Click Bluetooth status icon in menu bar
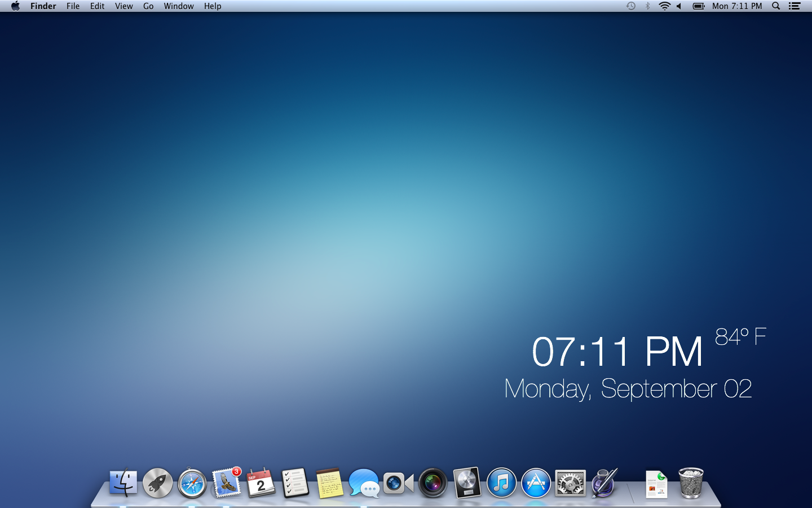The height and width of the screenshot is (508, 812). [648, 6]
